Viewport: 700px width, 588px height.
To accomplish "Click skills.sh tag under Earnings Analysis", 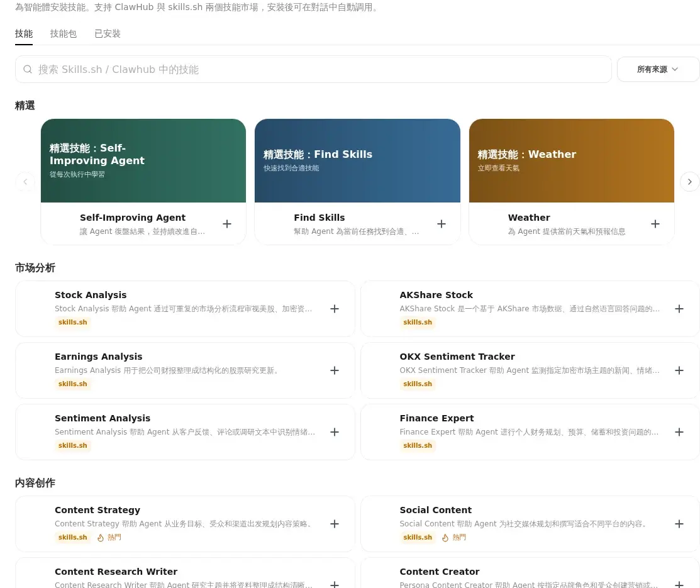I will point(73,384).
